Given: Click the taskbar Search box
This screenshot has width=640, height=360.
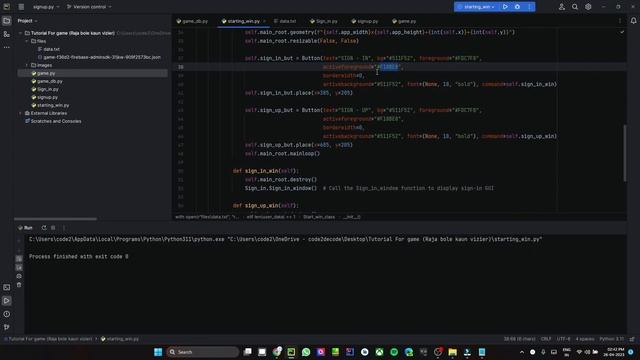Looking at the screenshot, I should [x=203, y=352].
